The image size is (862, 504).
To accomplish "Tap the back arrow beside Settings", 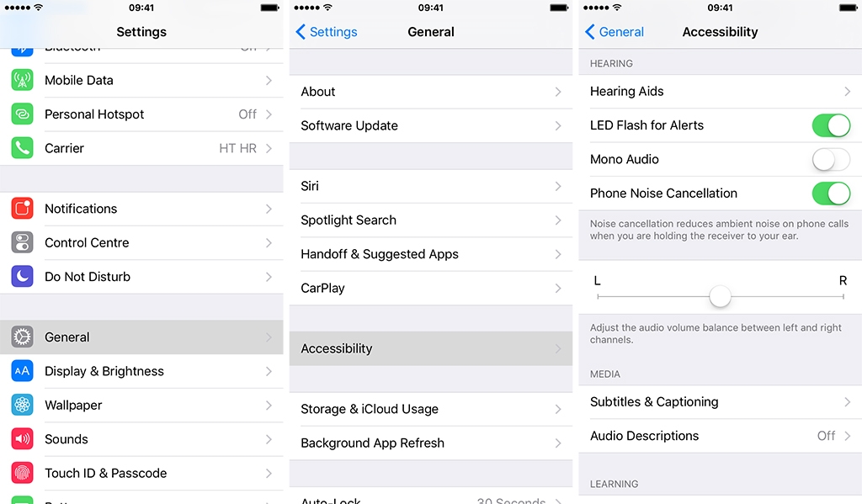I will click(301, 32).
